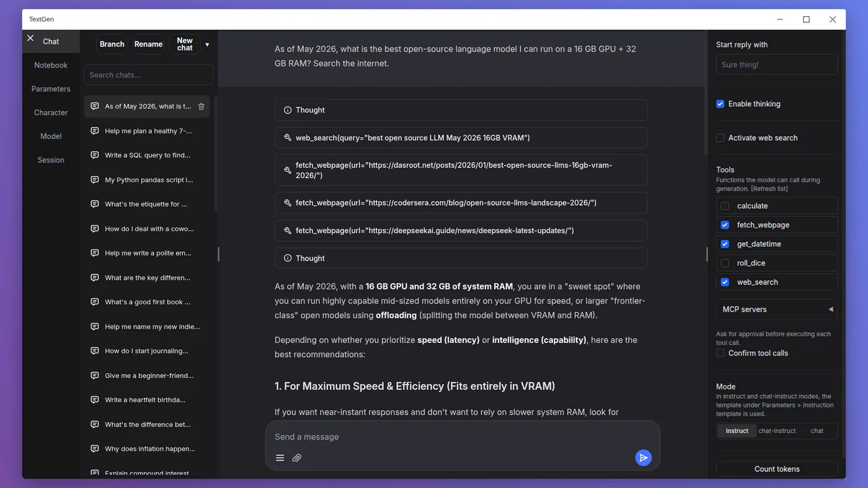Uncheck the get_datetime tool
Image resolution: width=868 pixels, height=488 pixels.
click(725, 244)
